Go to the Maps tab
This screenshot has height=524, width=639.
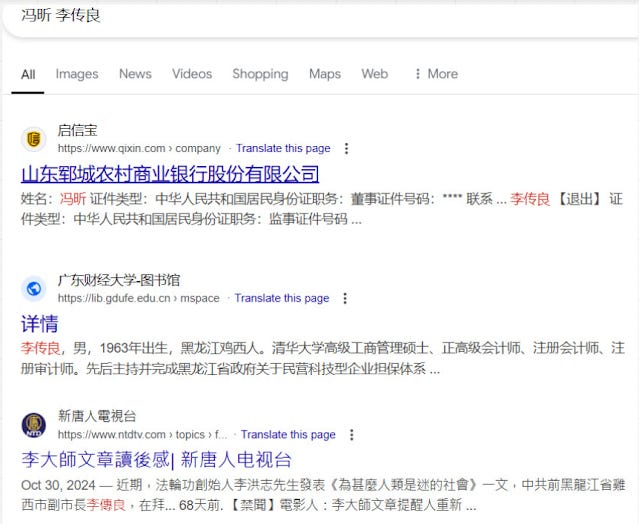[325, 74]
